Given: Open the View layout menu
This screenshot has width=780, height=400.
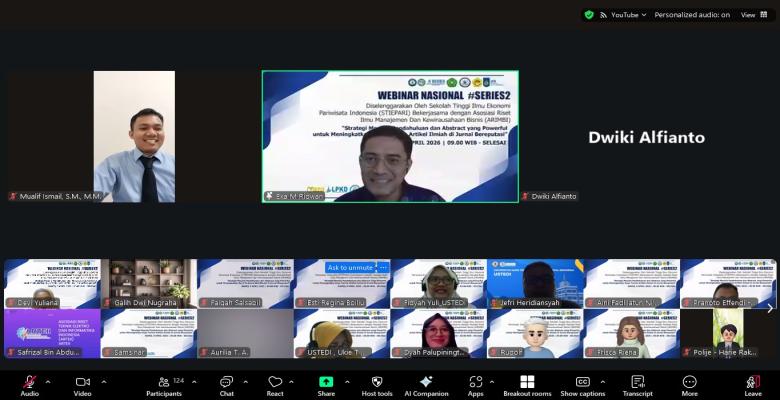Looking at the screenshot, I should pos(752,15).
